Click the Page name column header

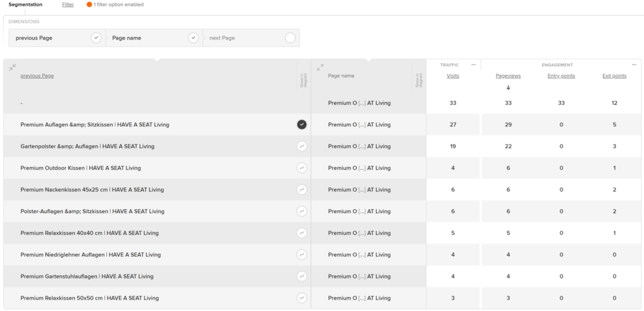point(341,76)
